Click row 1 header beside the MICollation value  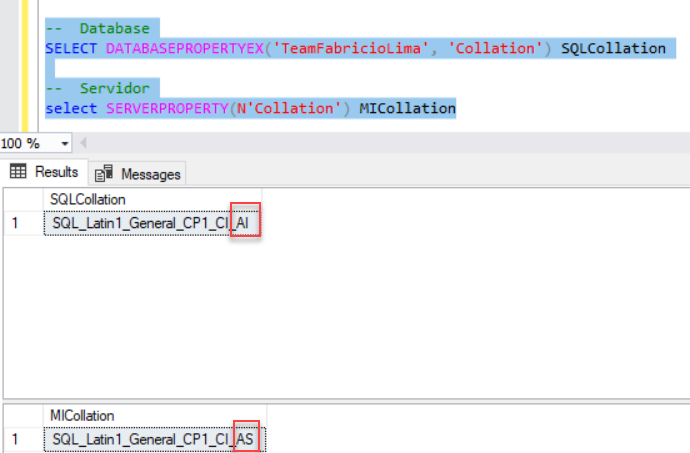pos(16,438)
